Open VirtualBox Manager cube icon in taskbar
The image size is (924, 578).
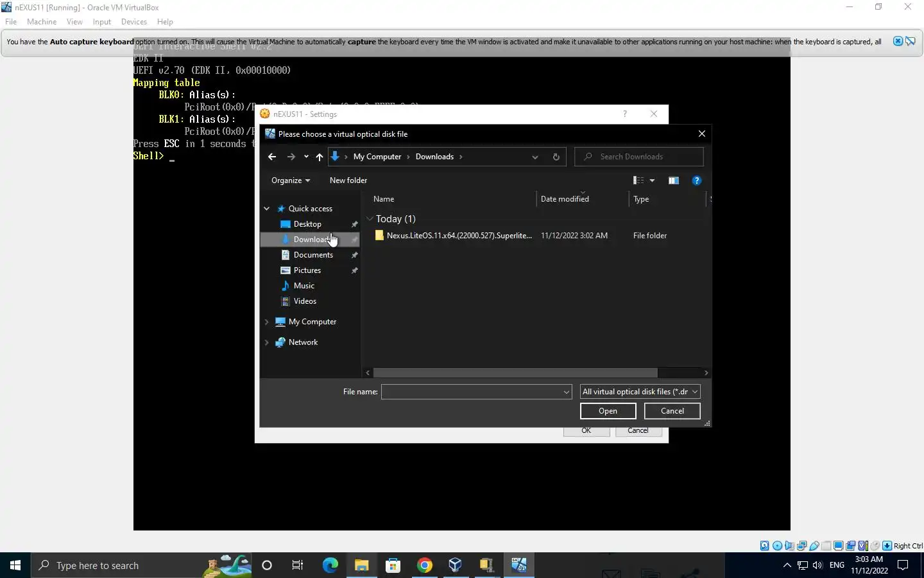tap(456, 565)
